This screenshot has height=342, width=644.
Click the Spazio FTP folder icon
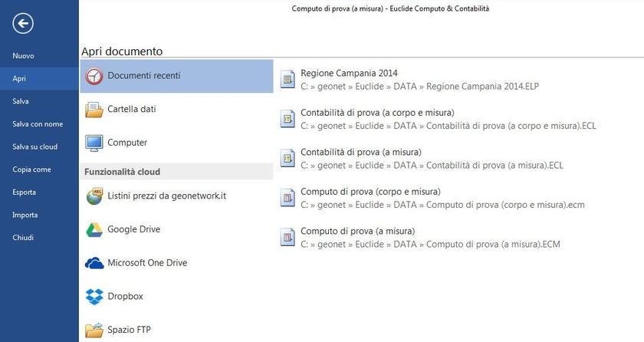pos(94,330)
